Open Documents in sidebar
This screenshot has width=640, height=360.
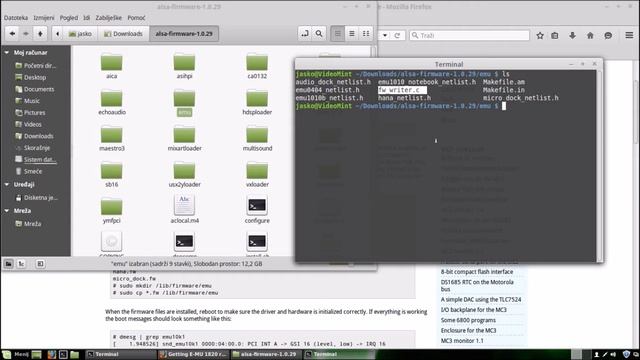point(35,89)
